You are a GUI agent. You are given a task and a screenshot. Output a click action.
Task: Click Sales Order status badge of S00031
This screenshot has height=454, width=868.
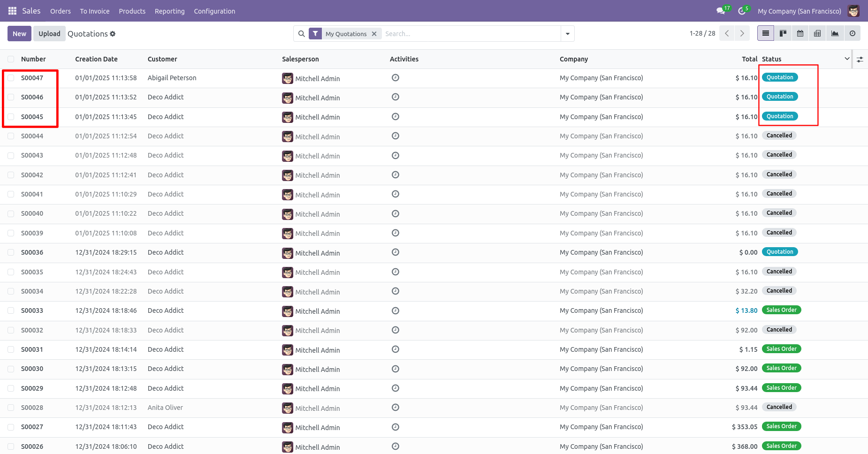click(x=782, y=349)
